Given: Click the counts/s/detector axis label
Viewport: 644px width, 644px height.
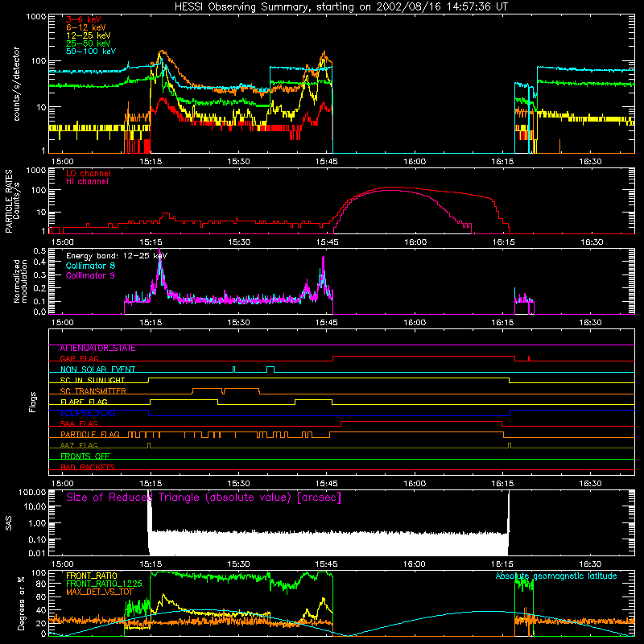Looking at the screenshot, I should tap(17, 84).
